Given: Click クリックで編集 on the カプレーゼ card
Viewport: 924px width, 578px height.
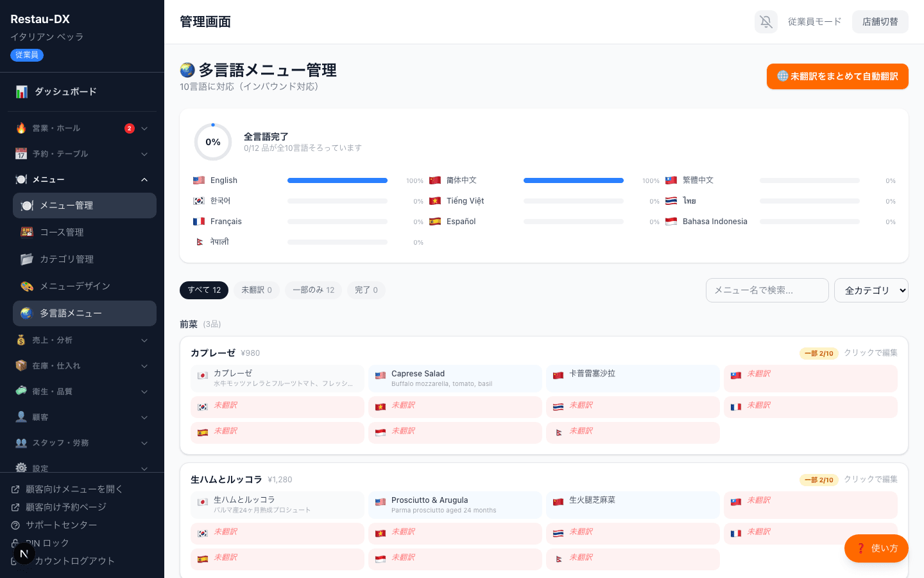Looking at the screenshot, I should [871, 353].
